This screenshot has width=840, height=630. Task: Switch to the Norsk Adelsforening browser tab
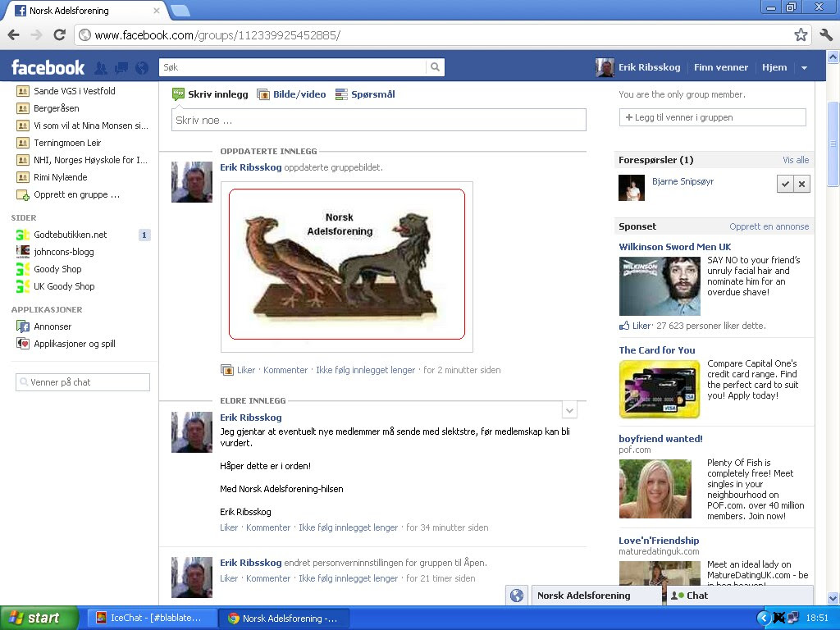click(x=85, y=11)
